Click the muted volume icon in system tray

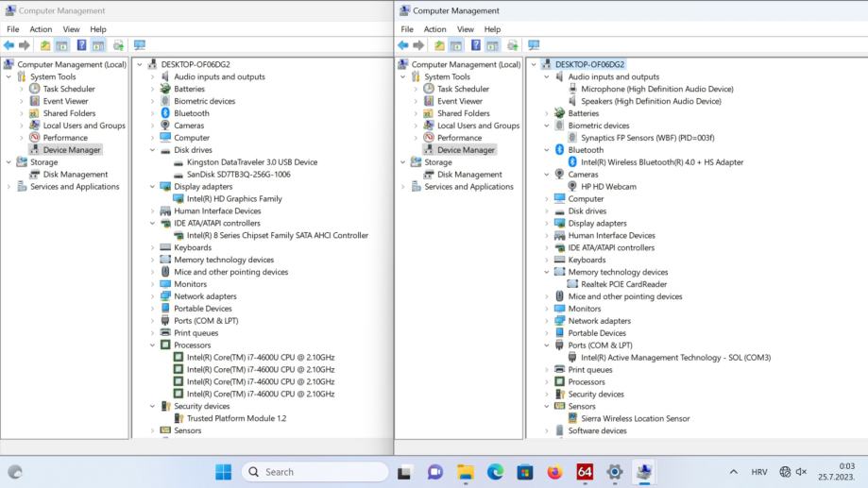801,472
